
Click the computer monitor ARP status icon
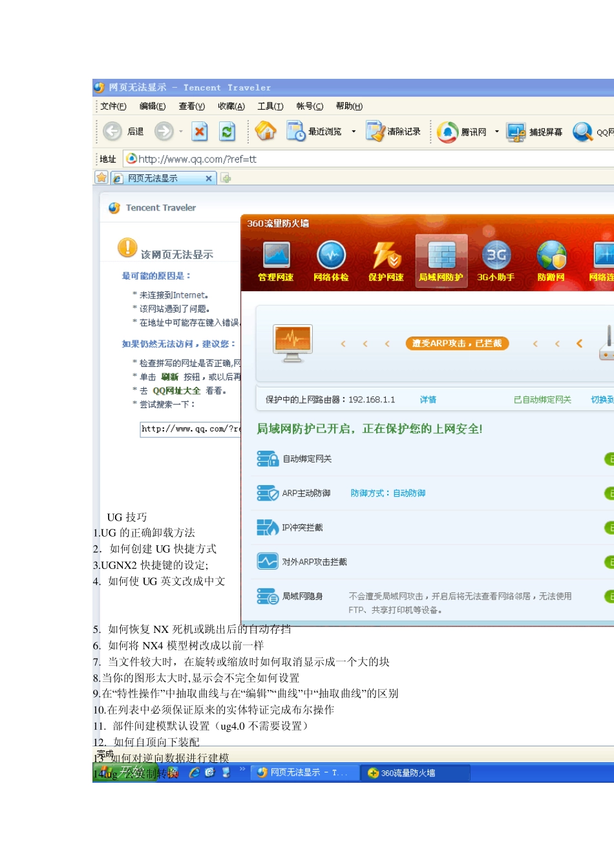(293, 343)
